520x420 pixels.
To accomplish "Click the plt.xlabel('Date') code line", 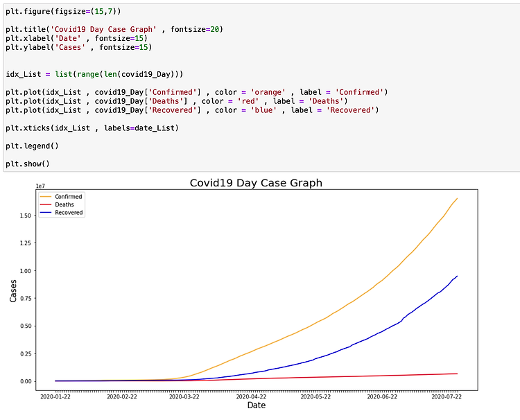I will click(x=76, y=38).
